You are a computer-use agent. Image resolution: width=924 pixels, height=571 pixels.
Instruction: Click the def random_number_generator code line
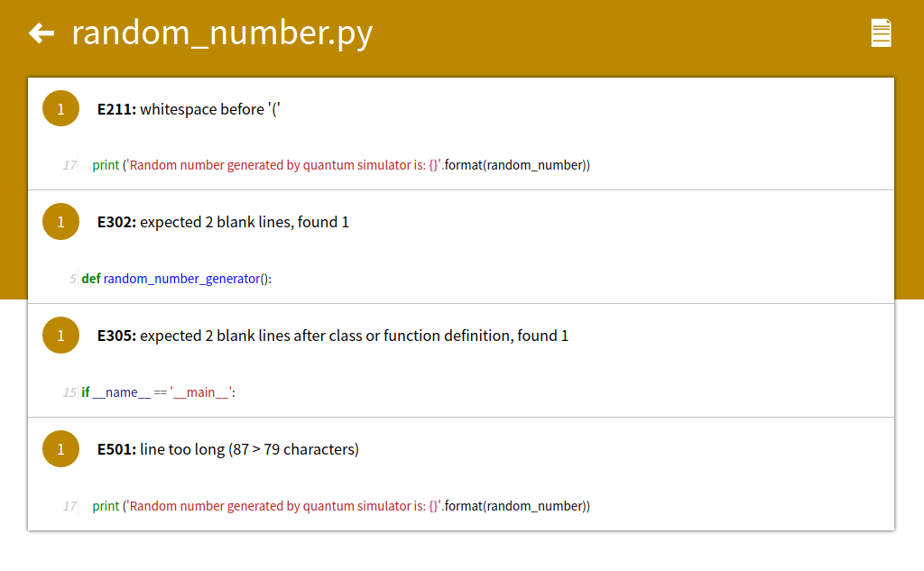tap(177, 279)
